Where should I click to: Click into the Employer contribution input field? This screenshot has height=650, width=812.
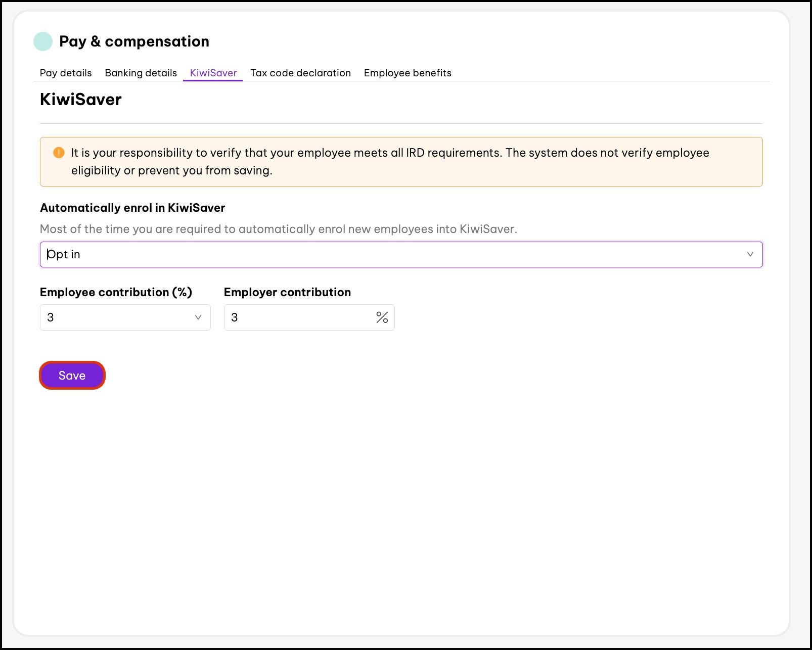click(298, 317)
